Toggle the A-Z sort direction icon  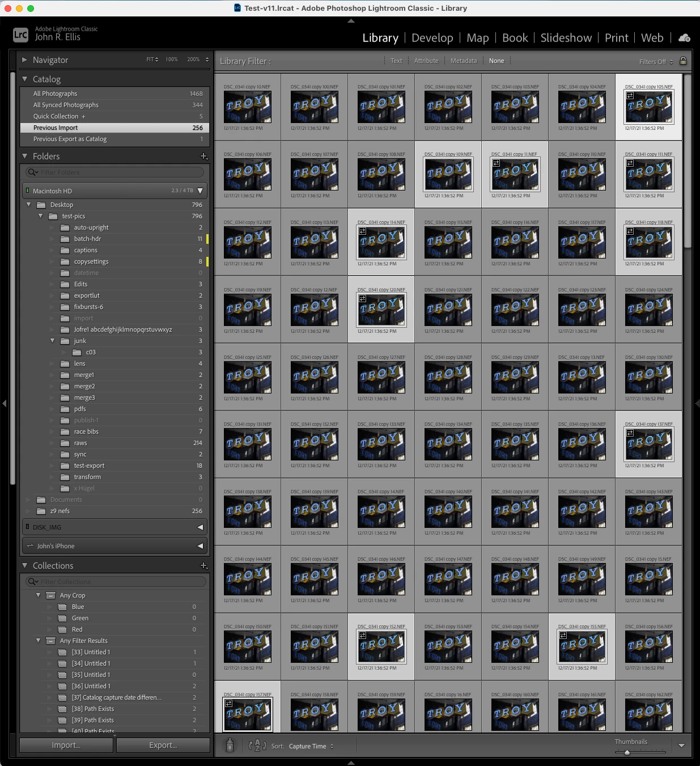pos(257,746)
